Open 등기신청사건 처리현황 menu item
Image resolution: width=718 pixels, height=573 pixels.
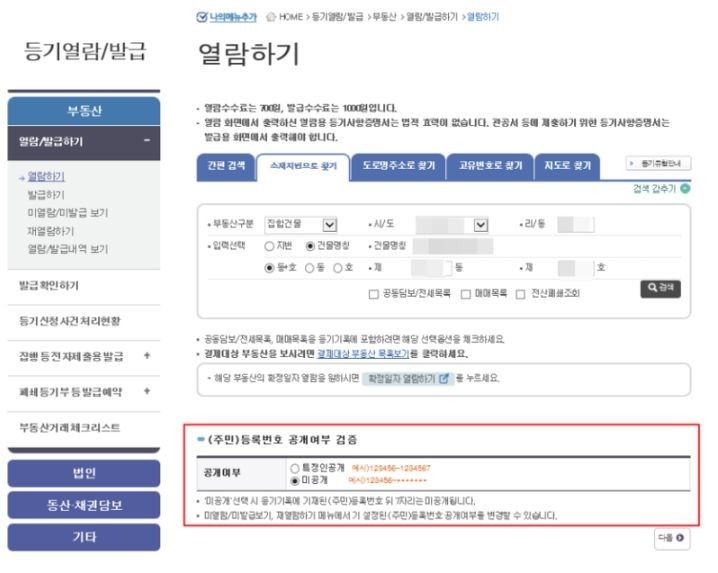tap(70, 321)
